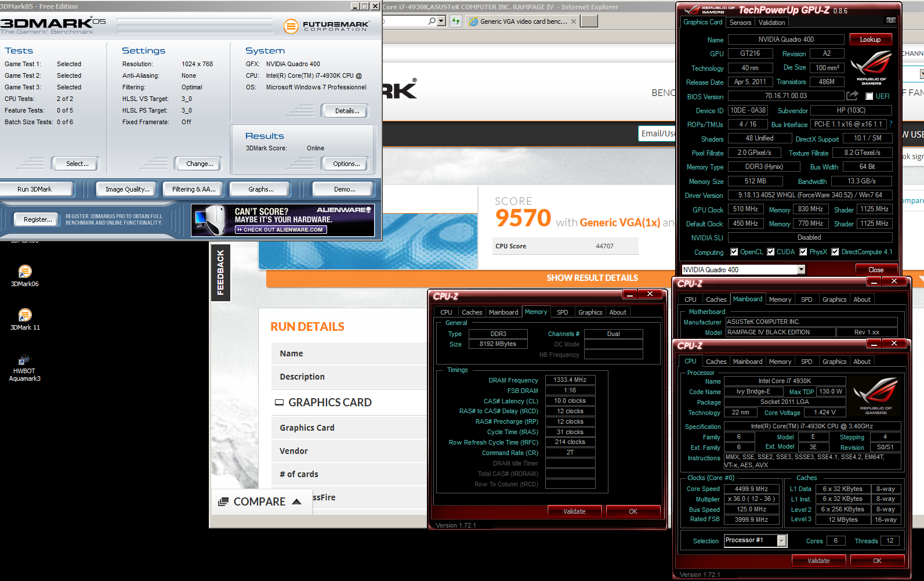Image resolution: width=924 pixels, height=581 pixels.
Task: Open the Mainboard tab in CPU-Z Memory window
Action: pyautogui.click(x=503, y=312)
